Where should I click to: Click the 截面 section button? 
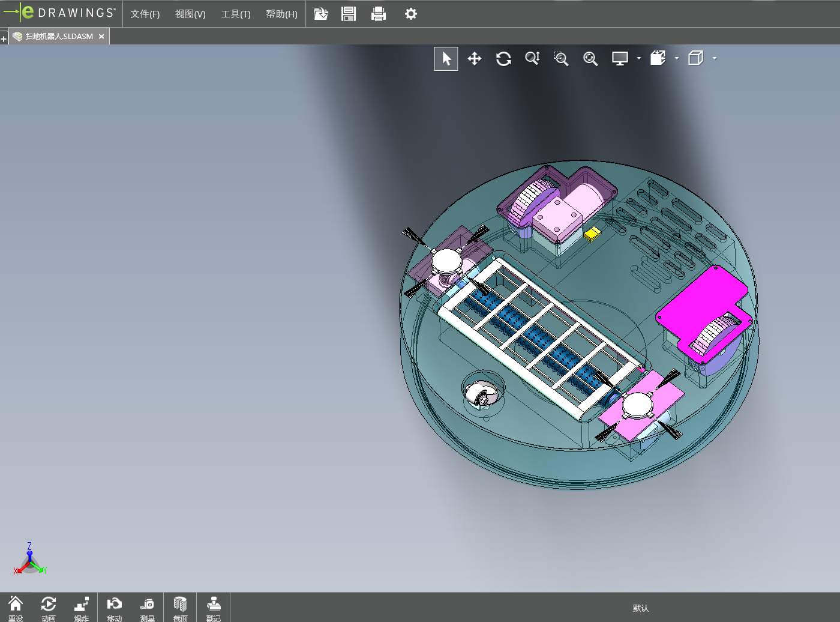click(181, 608)
